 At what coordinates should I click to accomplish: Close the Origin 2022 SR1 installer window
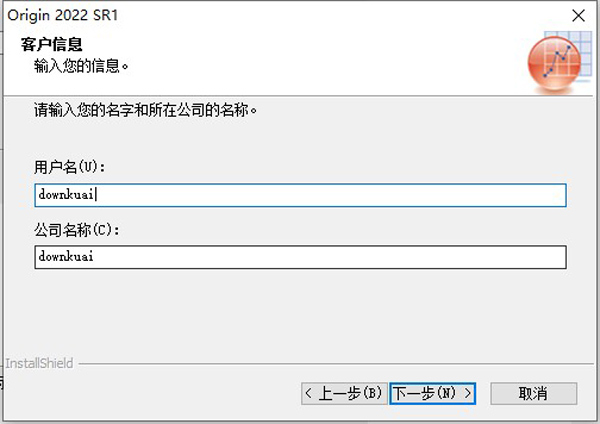pos(578,16)
